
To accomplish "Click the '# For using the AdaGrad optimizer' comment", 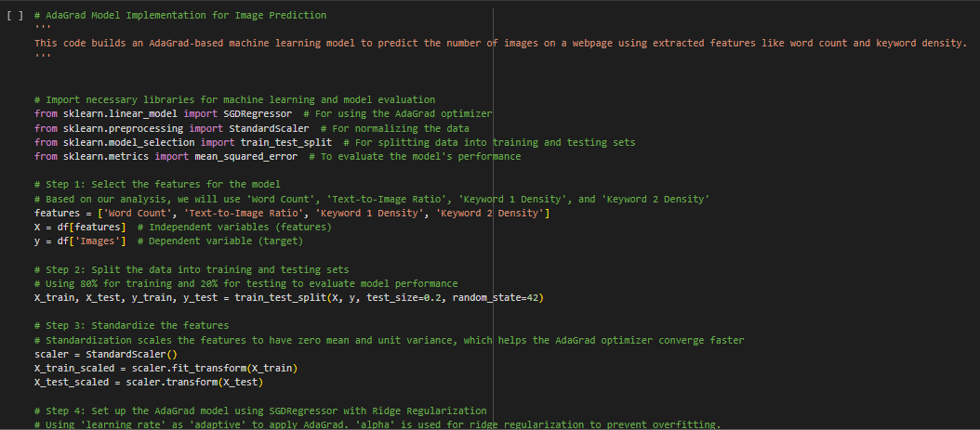I will (x=398, y=114).
